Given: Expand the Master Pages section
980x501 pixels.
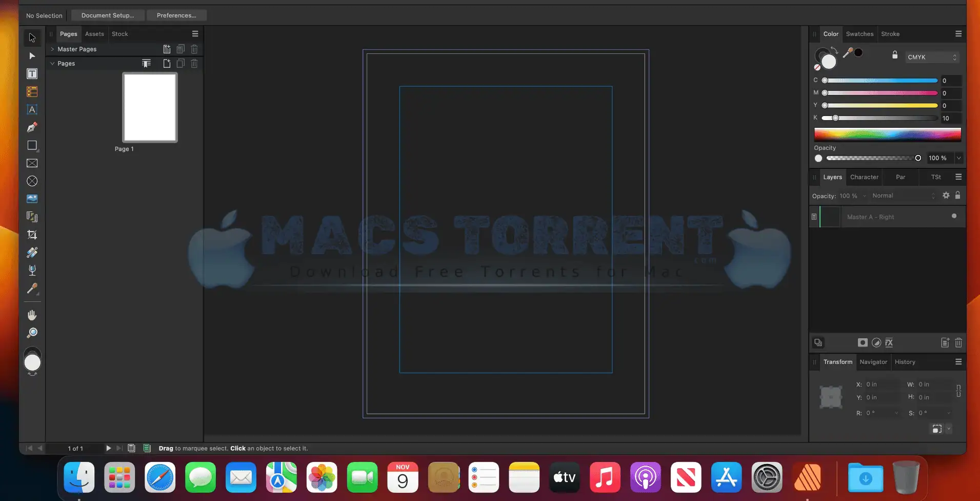Looking at the screenshot, I should [x=52, y=49].
